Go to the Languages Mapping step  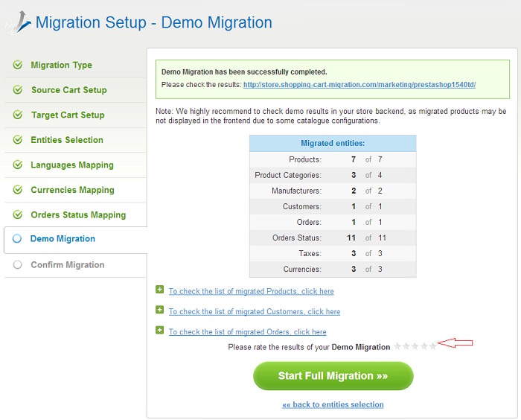point(72,165)
